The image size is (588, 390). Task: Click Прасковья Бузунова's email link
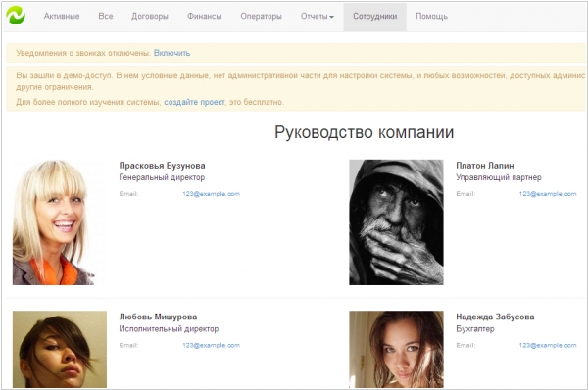pyautogui.click(x=211, y=194)
